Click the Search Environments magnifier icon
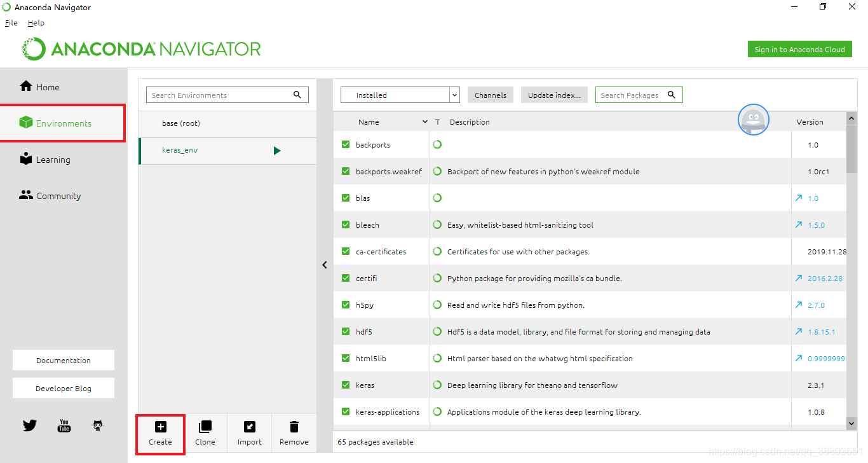Viewport: 868px width, 463px height. click(x=297, y=95)
